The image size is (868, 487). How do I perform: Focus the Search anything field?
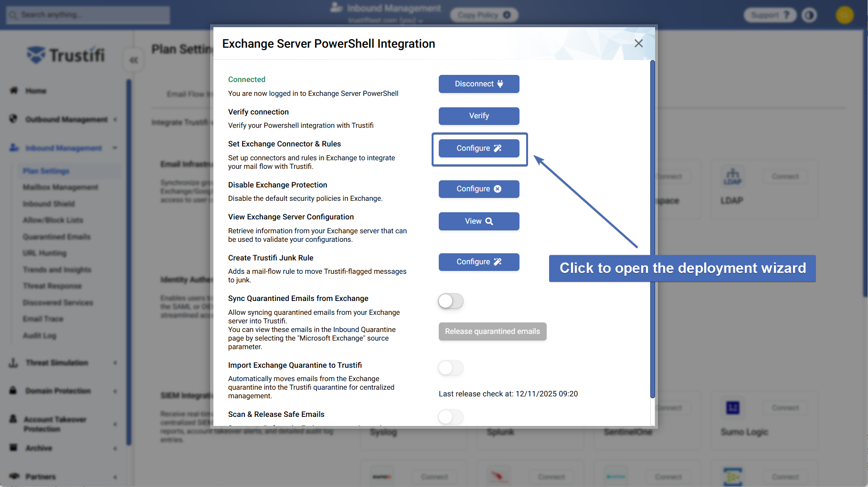[88, 15]
